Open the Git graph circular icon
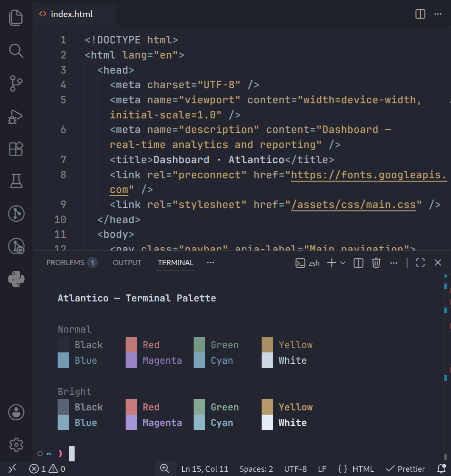The image size is (451, 476). pos(16,214)
